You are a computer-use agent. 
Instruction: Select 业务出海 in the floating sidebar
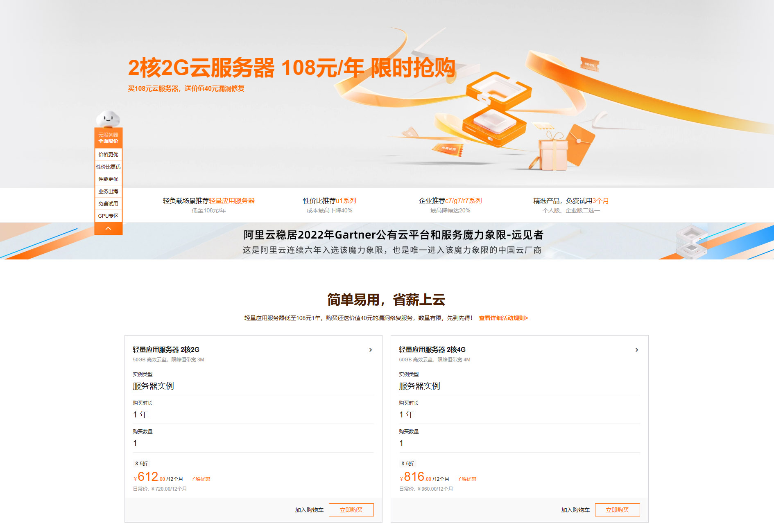tap(108, 191)
